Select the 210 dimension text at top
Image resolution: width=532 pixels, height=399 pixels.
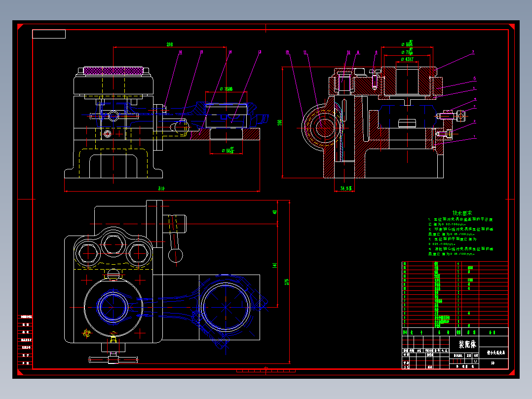[x=170, y=44]
